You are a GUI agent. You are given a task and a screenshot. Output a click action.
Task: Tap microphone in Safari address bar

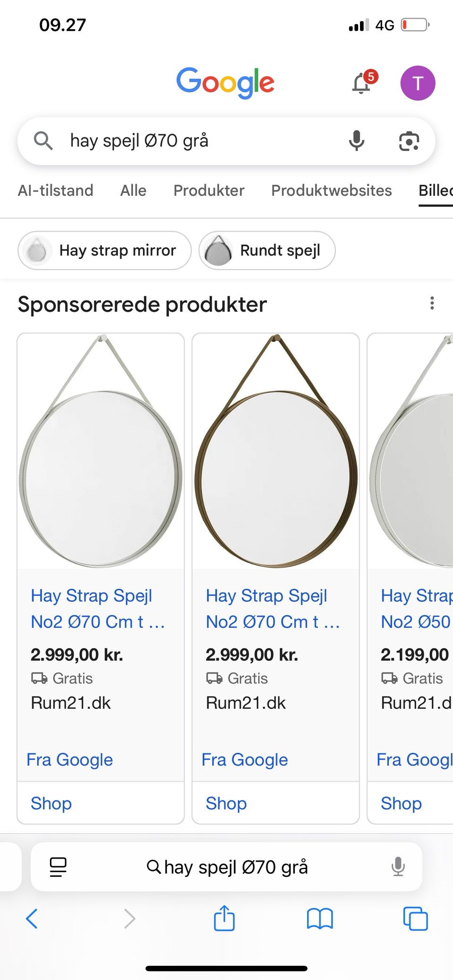398,867
